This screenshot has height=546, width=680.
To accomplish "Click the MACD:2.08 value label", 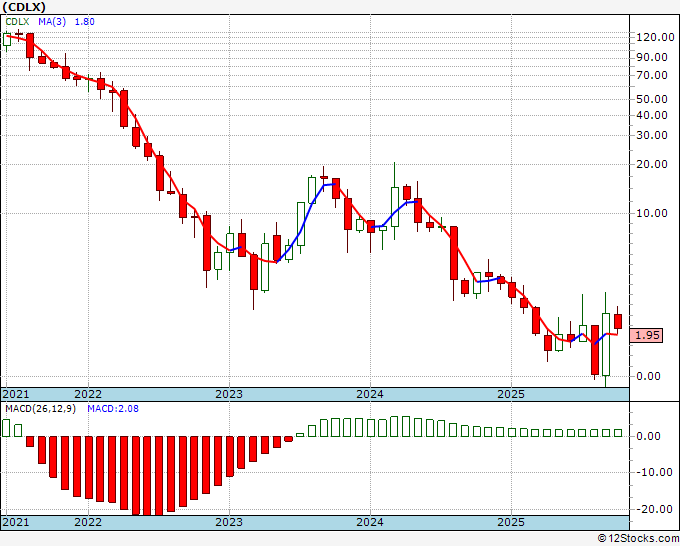I will tap(113, 409).
